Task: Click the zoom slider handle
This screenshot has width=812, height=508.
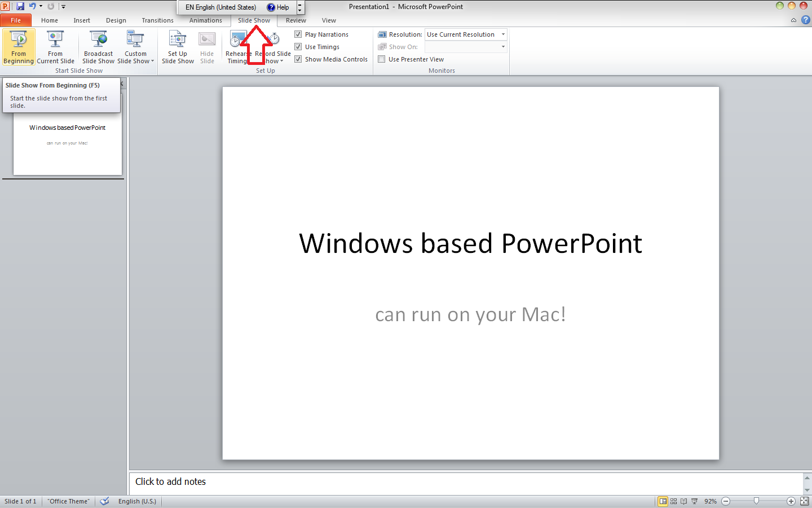Action: click(756, 501)
